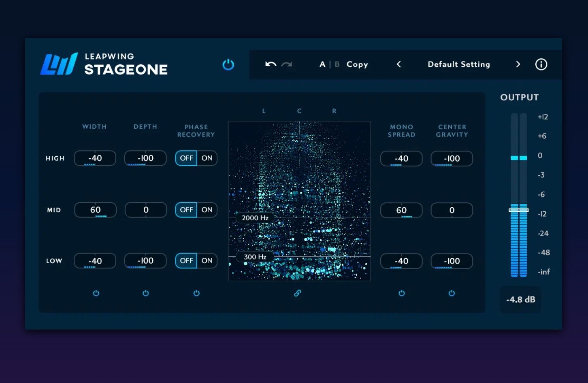Click the +12 meter scale label
This screenshot has height=383, width=588.
tap(543, 117)
